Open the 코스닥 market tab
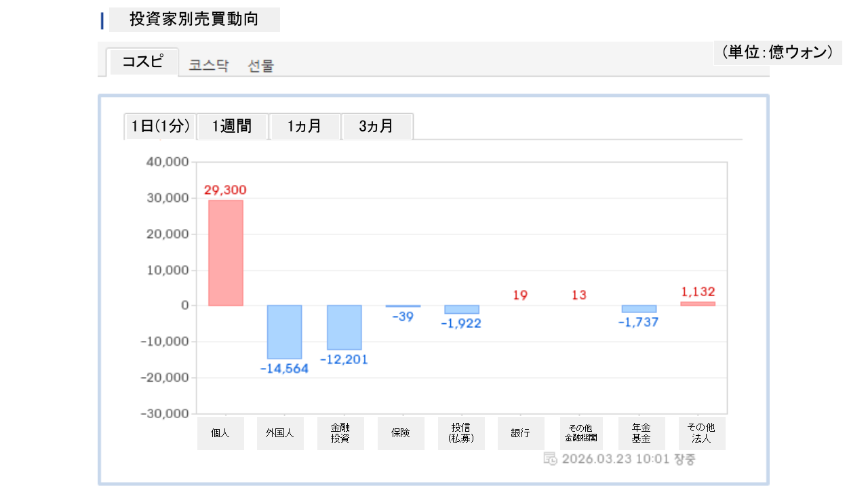 coord(209,66)
